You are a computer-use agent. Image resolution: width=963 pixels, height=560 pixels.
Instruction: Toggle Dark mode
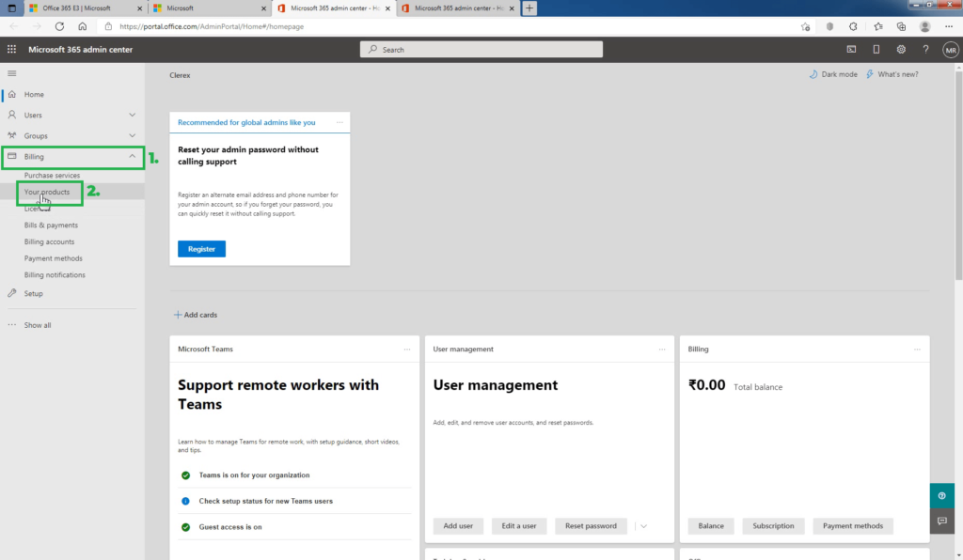(833, 74)
